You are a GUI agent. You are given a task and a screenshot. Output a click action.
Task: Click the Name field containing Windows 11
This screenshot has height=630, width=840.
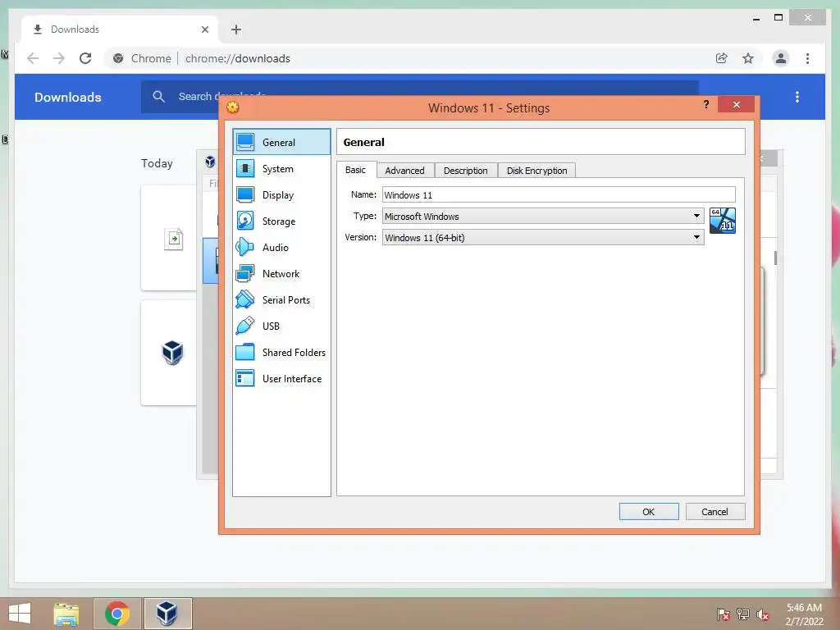(559, 194)
